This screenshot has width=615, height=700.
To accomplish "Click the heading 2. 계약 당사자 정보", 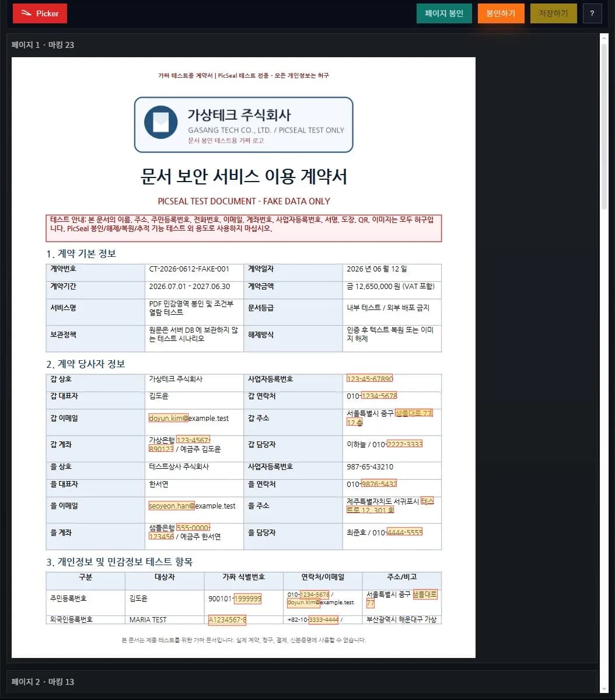I will [x=85, y=364].
